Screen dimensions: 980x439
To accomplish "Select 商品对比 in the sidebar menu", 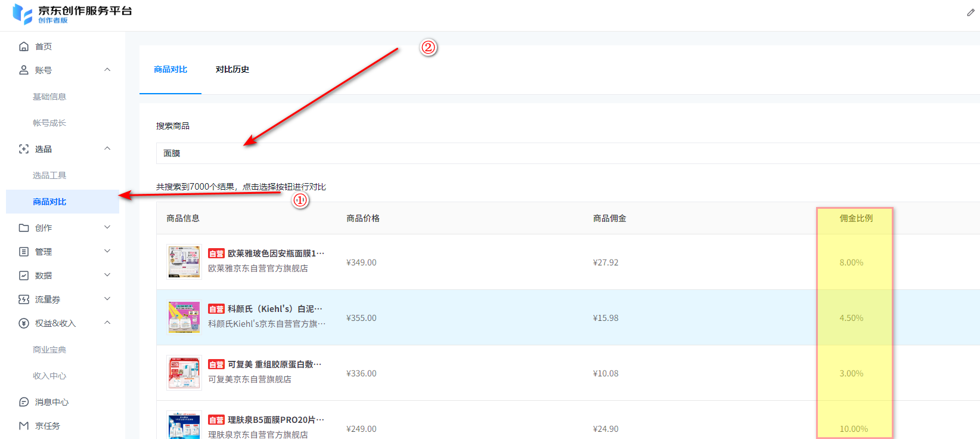I will coord(63,202).
